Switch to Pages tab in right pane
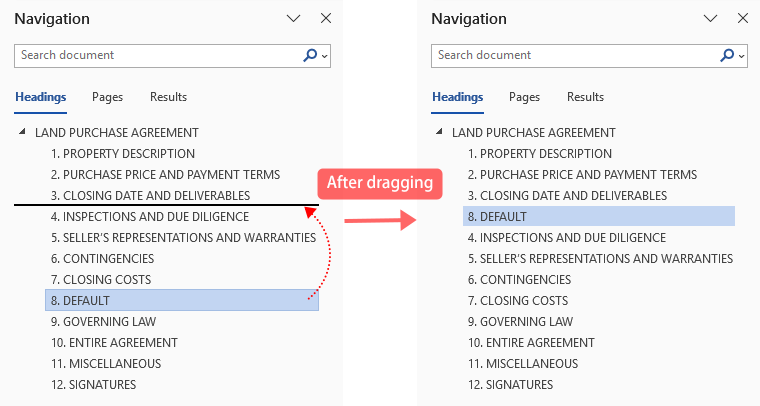 (524, 97)
